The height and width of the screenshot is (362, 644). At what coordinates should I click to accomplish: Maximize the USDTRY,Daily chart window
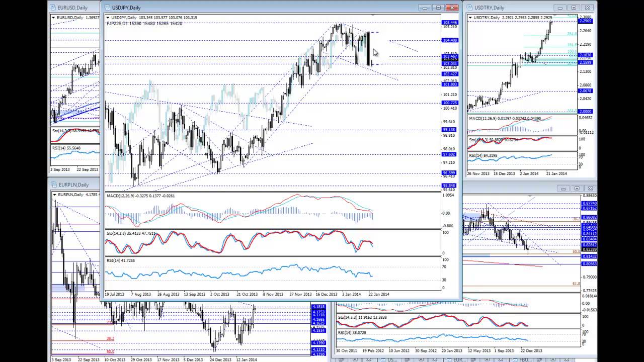tap(574, 8)
